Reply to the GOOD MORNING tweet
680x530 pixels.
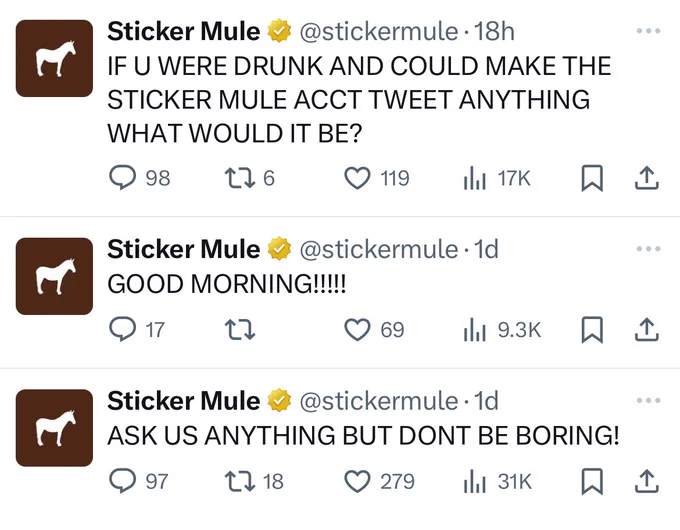122,330
